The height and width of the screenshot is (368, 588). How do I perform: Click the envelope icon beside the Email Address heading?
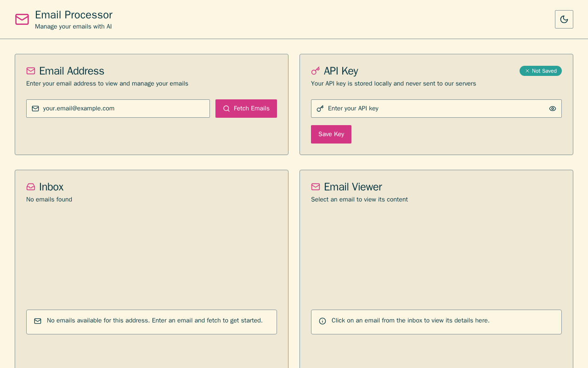31,71
